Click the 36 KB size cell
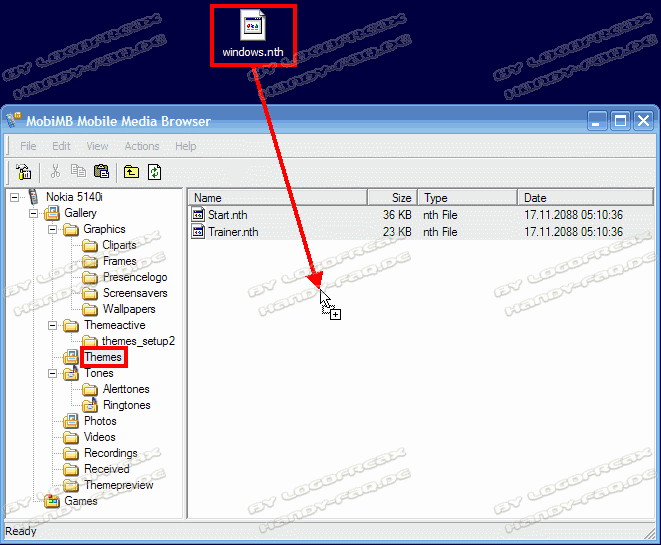Screen dimensions: 661x545 397,215
